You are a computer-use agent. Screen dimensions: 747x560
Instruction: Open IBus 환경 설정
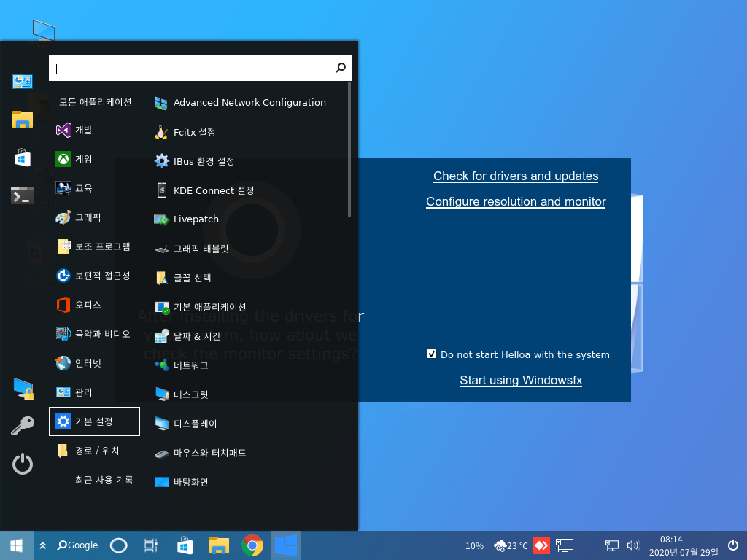[195, 161]
